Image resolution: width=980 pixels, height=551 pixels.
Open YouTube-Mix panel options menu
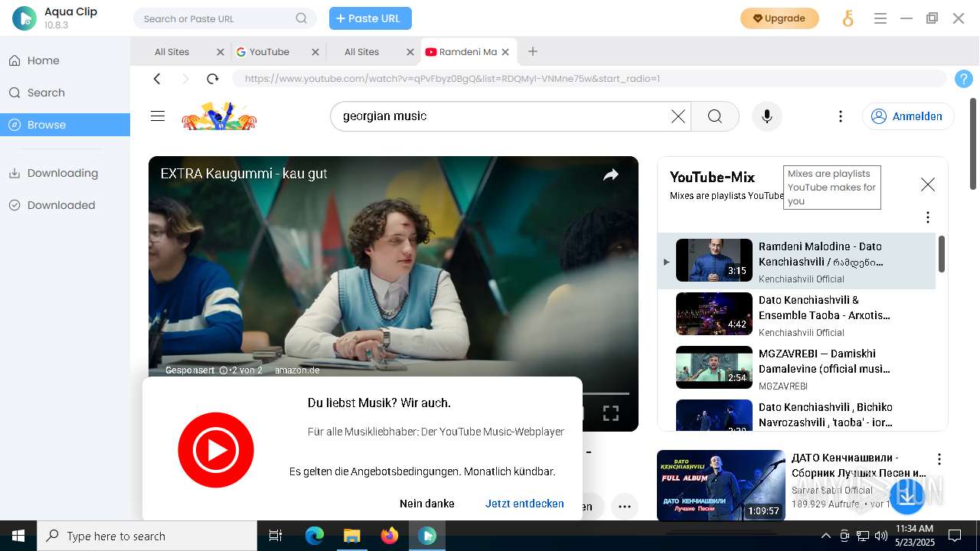tap(928, 217)
